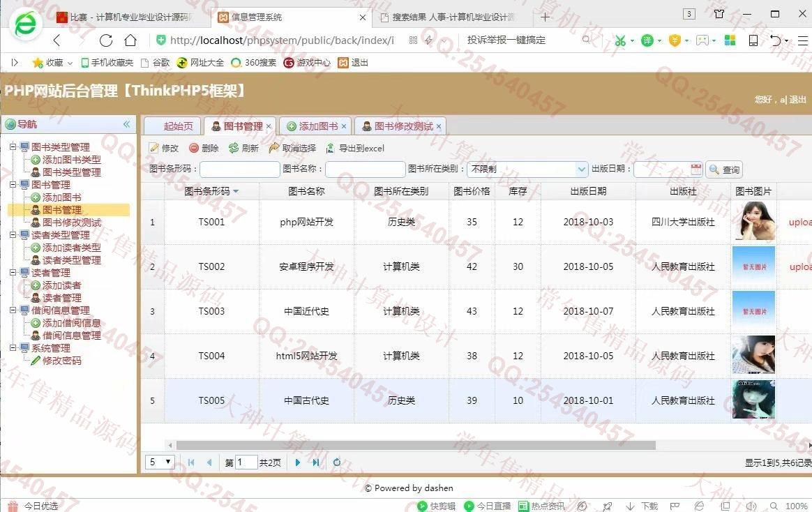Click the red delete (删除) icon
The image size is (812, 512).
pyautogui.click(x=194, y=148)
